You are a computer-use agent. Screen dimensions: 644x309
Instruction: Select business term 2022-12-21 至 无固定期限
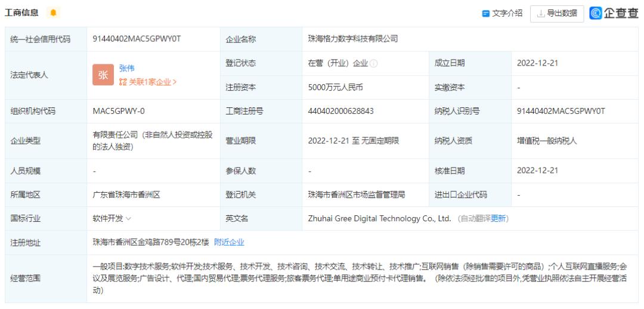[354, 141]
